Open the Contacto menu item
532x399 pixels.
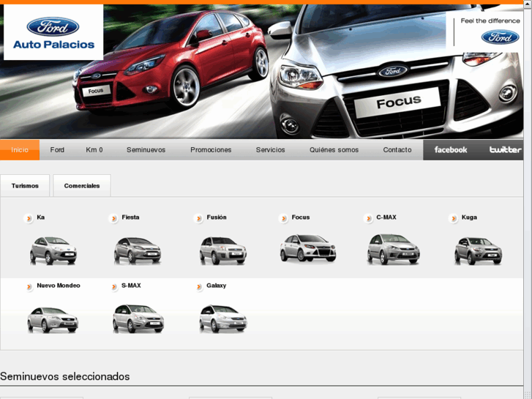click(397, 150)
